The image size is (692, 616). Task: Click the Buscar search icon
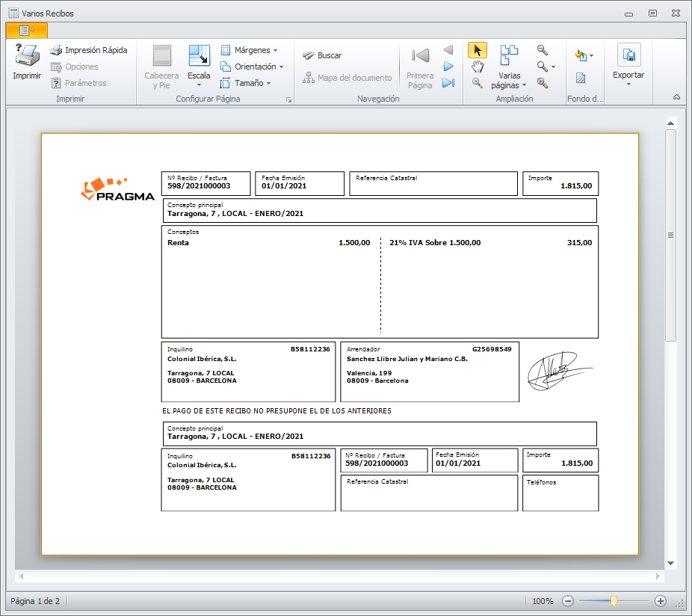click(309, 55)
